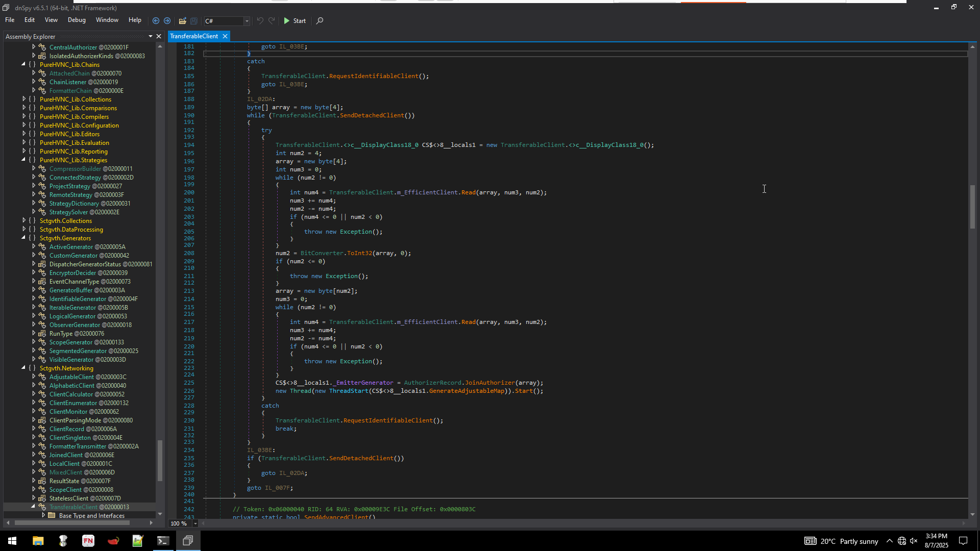Viewport: 980px width, 551px height.
Task: Save the current module
Action: coord(194,21)
